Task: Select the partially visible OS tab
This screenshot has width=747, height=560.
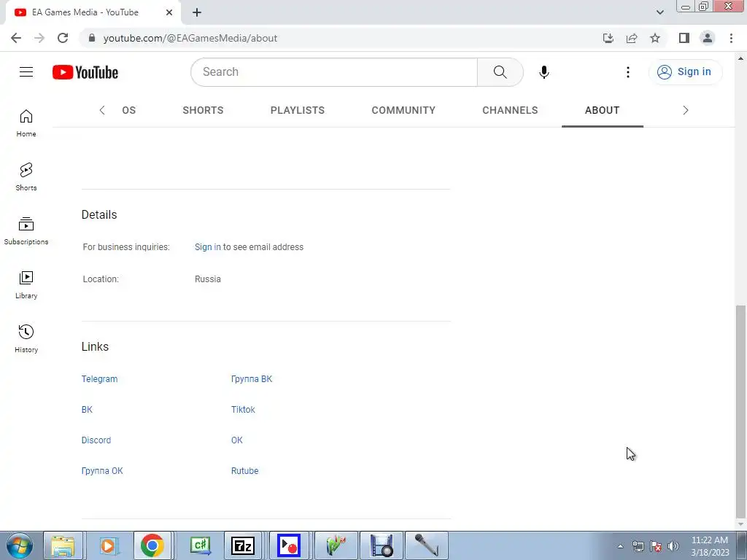Action: click(128, 110)
